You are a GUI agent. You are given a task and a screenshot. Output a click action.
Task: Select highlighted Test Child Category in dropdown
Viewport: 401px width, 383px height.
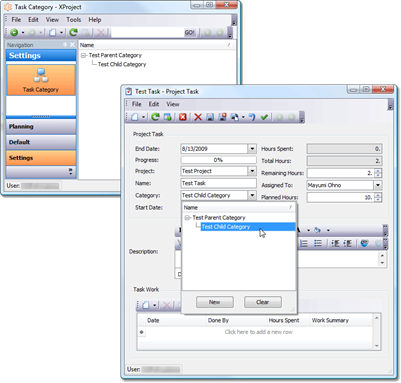[247, 227]
